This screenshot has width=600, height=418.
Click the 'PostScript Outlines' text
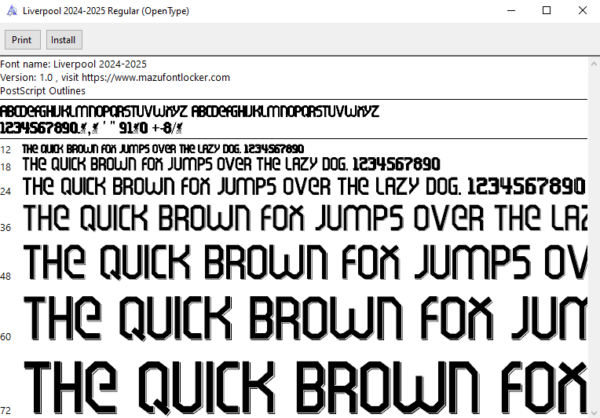point(43,91)
